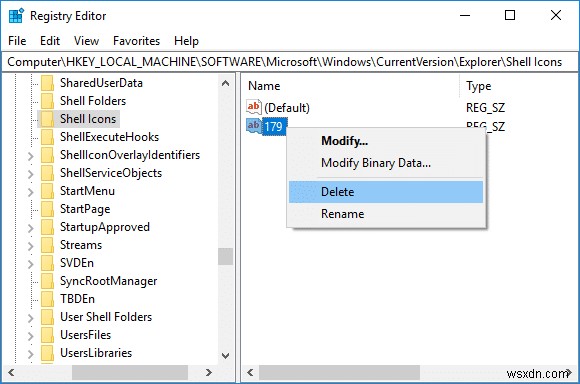Screen dimensions: 580x384
Task: Choose Rename in the context menu
Action: click(x=386, y=214)
